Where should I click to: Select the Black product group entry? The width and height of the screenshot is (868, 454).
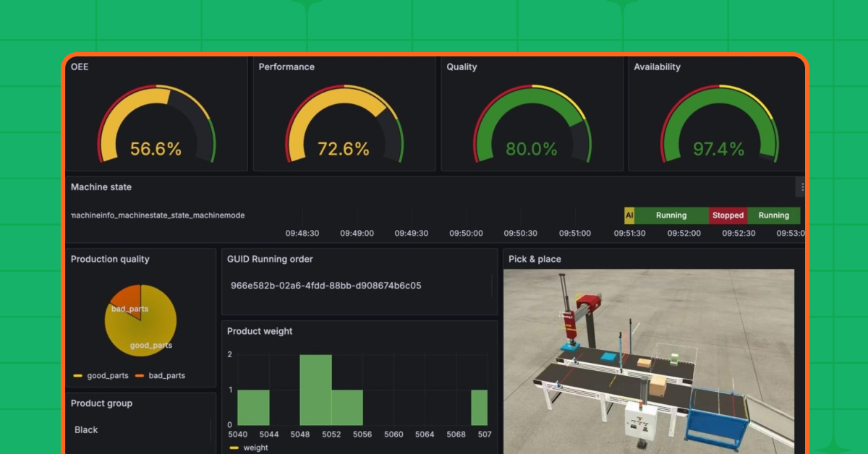coord(85,429)
